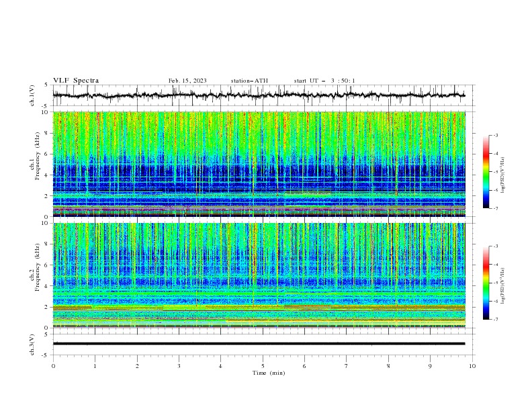Click the "8" tick on time axis
The width and height of the screenshot is (532, 411).
click(x=388, y=366)
